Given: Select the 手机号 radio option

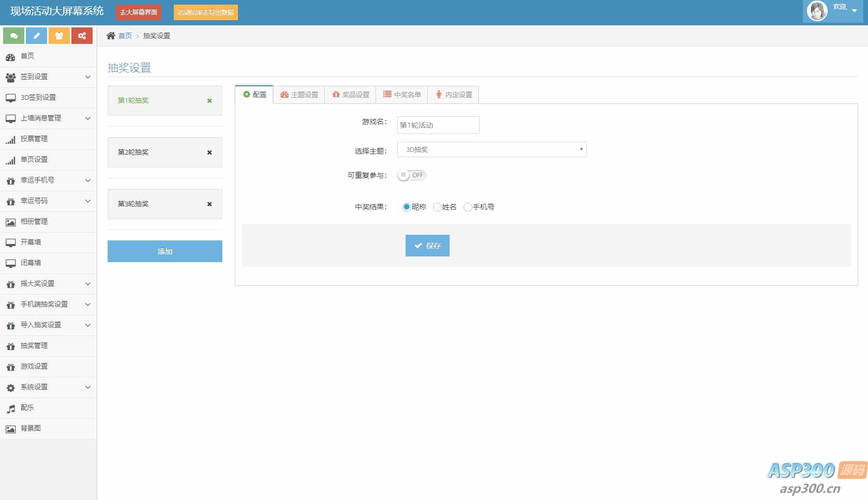Looking at the screenshot, I should click(468, 207).
